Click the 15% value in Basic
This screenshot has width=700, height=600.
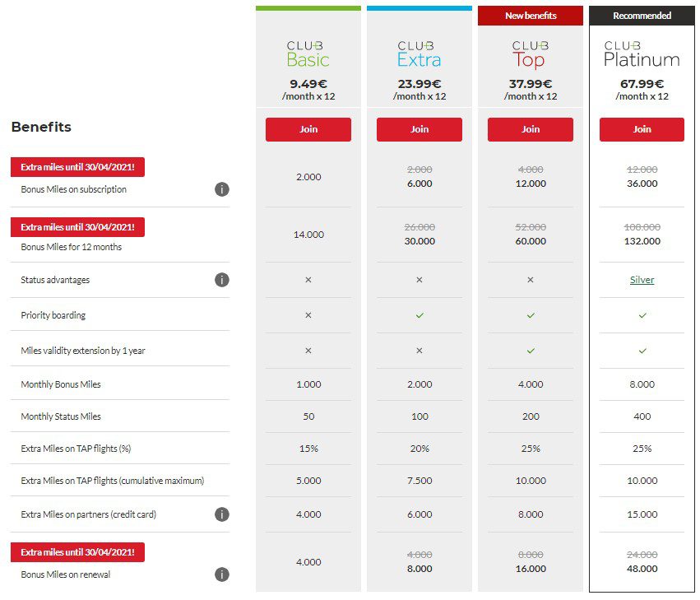(x=308, y=449)
